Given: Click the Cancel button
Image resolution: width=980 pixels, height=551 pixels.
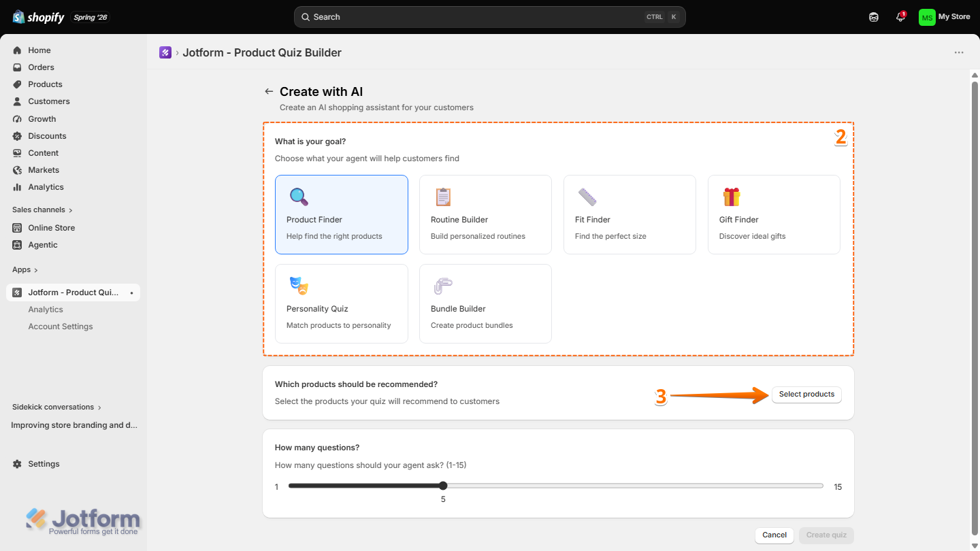Looking at the screenshot, I should pos(774,535).
